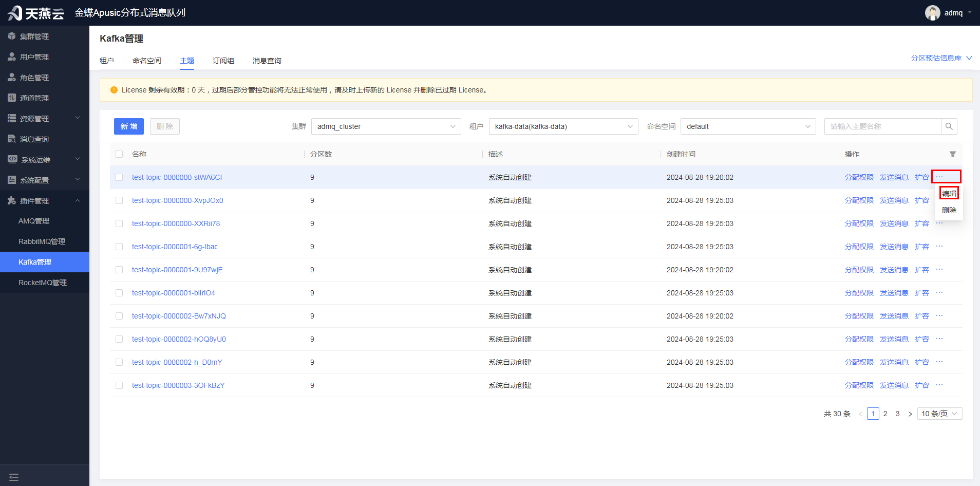Go to page 2 of results

pyautogui.click(x=885, y=414)
